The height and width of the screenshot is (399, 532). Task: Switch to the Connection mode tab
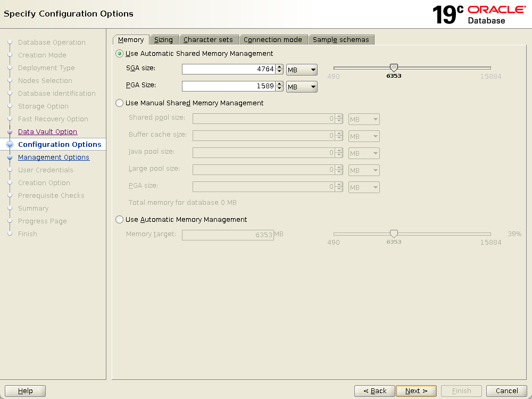click(273, 40)
